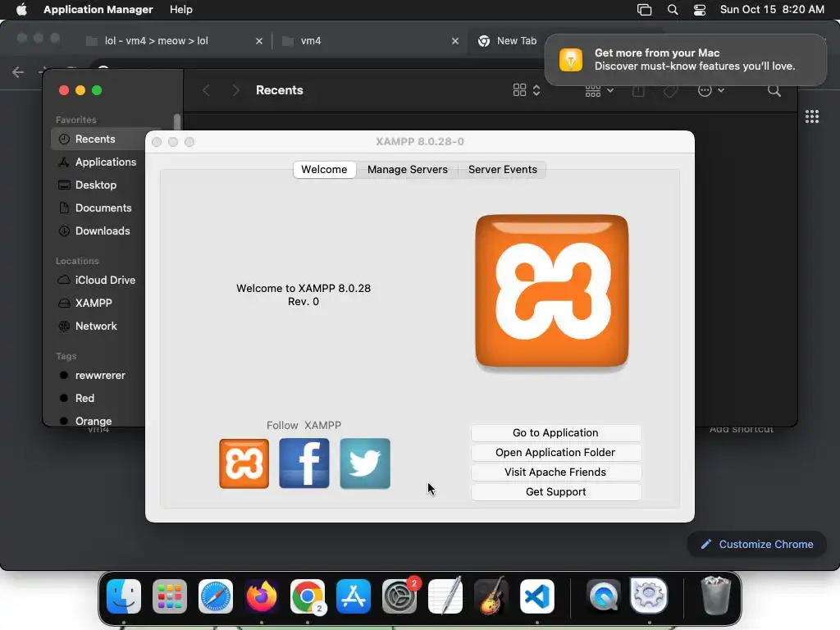Viewport: 840px width, 630px height.
Task: Open iCloud Drive in Finder sidebar
Action: click(x=98, y=281)
